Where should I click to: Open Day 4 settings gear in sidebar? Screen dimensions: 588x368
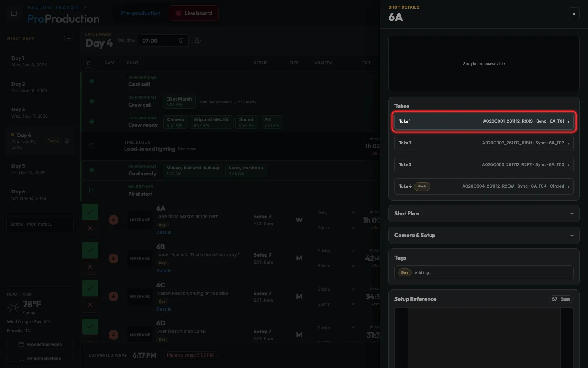(x=67, y=141)
